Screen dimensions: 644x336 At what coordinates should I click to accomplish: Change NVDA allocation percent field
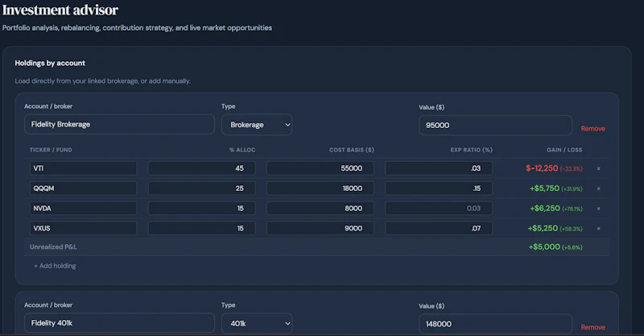pyautogui.click(x=202, y=208)
